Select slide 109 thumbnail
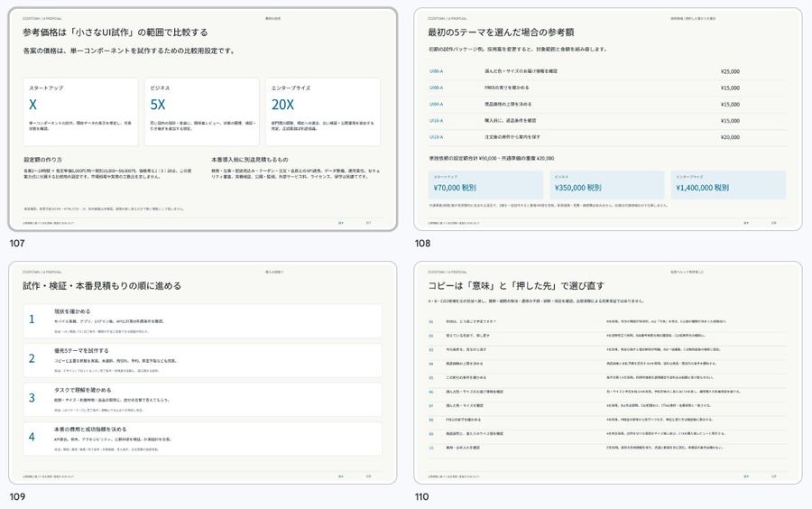 point(203,373)
